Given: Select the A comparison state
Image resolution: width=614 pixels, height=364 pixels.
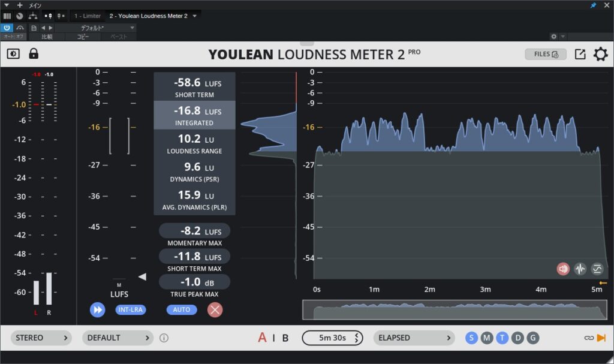Looking at the screenshot, I should click(262, 338).
